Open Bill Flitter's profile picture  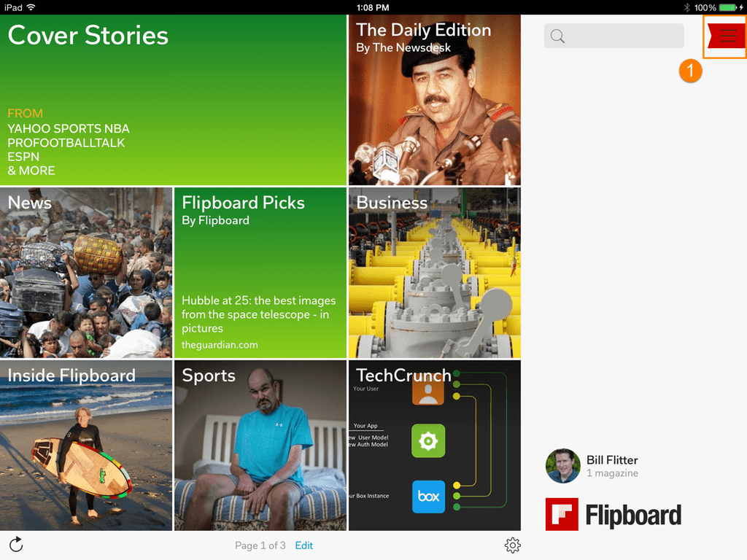click(x=562, y=466)
